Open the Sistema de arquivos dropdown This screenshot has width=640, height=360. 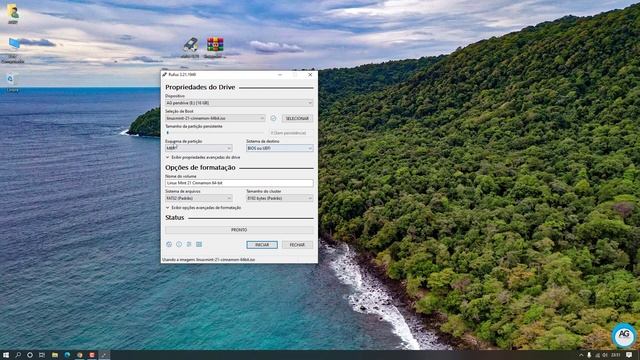coord(199,198)
